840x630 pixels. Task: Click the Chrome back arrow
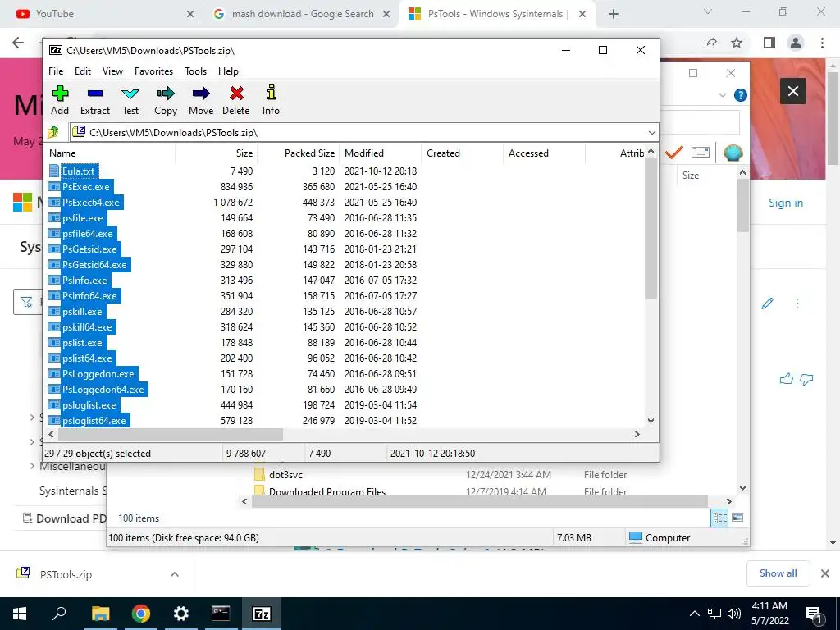18,43
